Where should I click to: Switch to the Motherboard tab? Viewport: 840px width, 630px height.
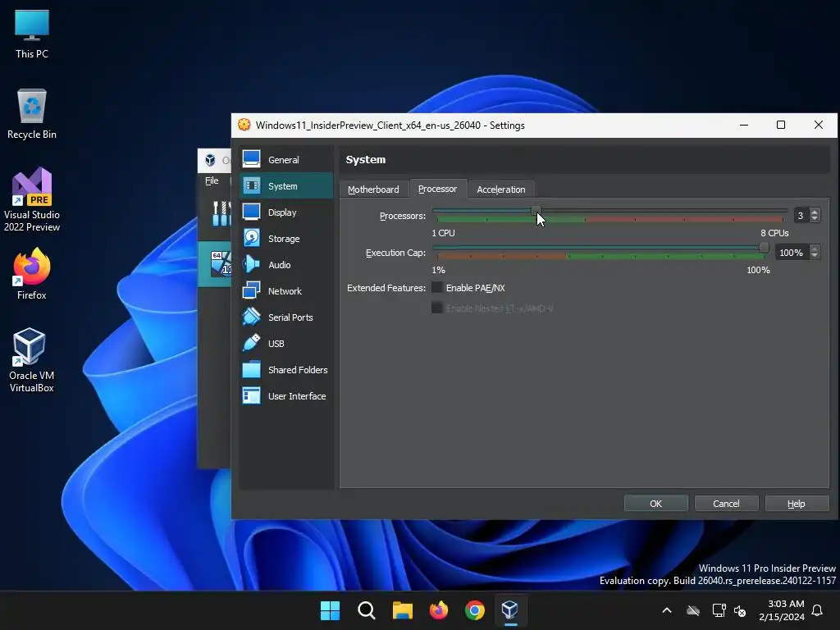click(x=373, y=189)
